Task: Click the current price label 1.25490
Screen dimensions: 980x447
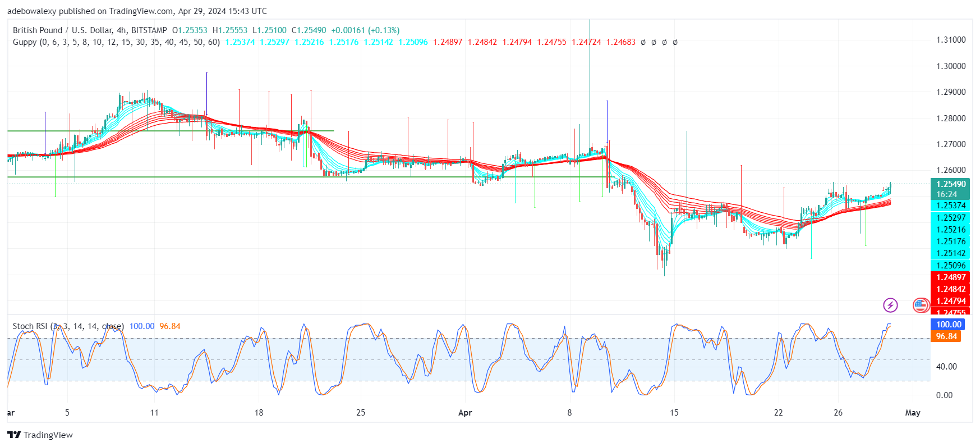Action: click(x=951, y=184)
